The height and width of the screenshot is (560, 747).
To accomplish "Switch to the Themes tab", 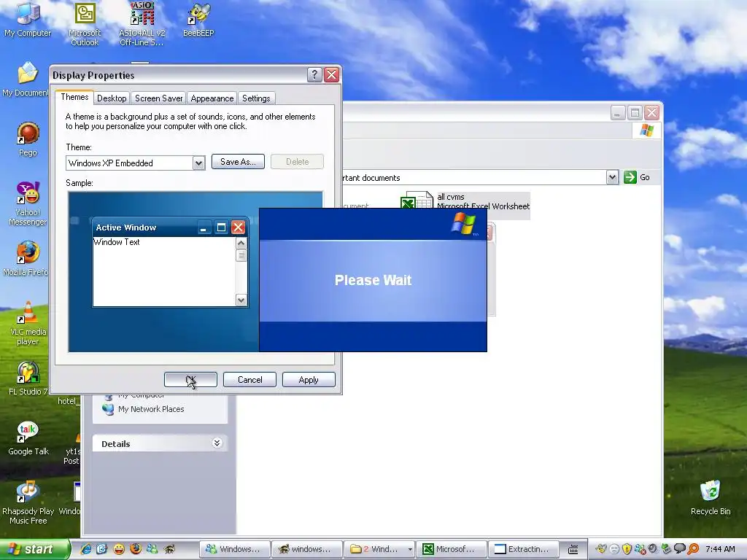I will click(x=74, y=97).
